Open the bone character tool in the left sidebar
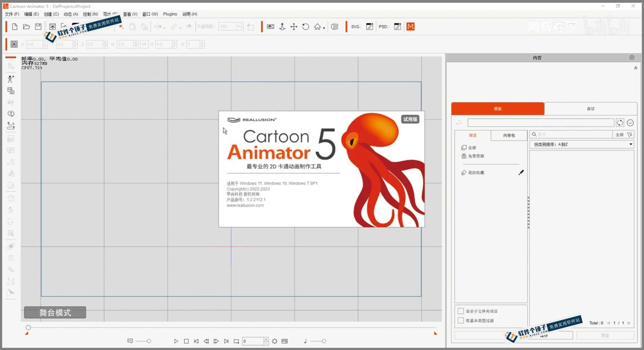644x350 pixels. [11, 79]
